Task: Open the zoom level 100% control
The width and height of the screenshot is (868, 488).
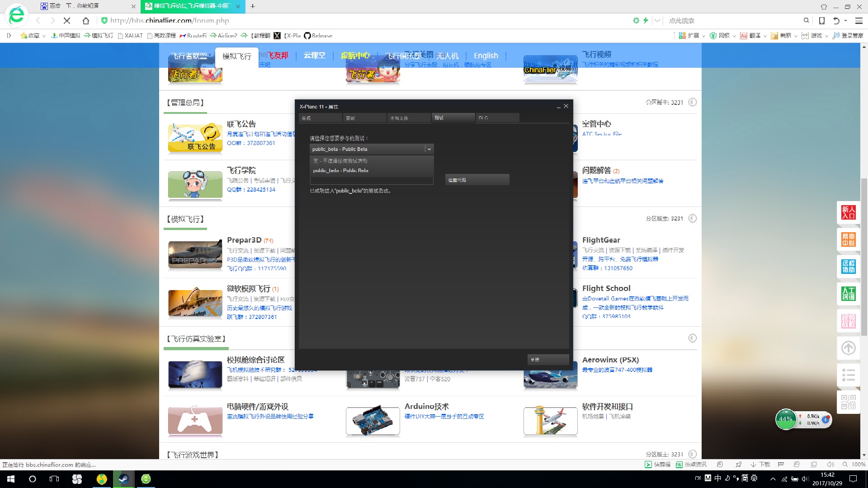Action: click(x=854, y=465)
